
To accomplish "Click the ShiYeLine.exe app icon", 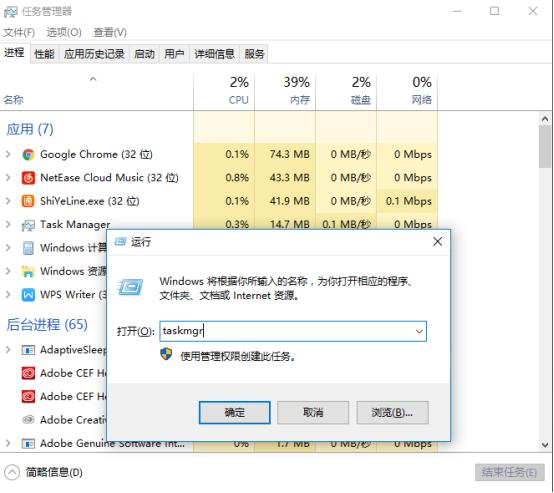I will [28, 201].
